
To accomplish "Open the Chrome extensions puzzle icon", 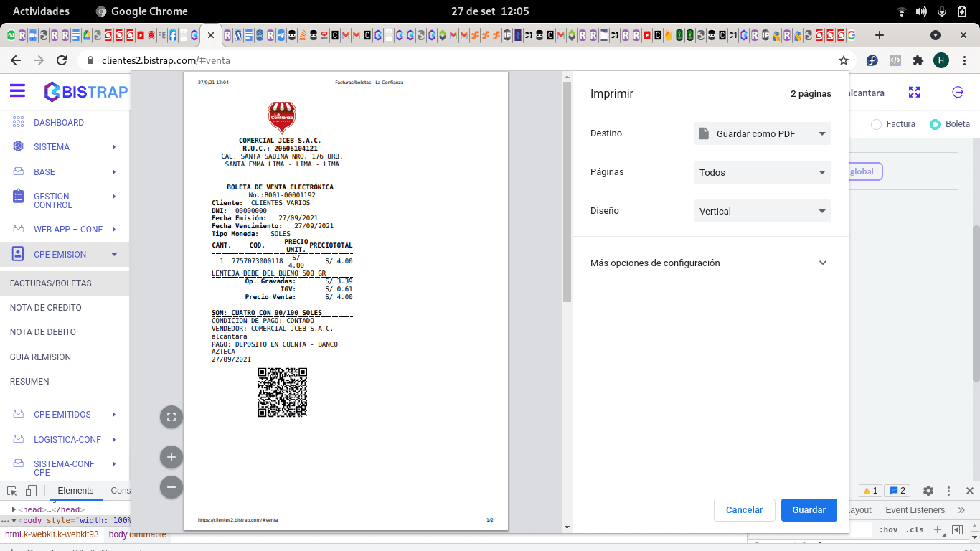I will click(918, 61).
